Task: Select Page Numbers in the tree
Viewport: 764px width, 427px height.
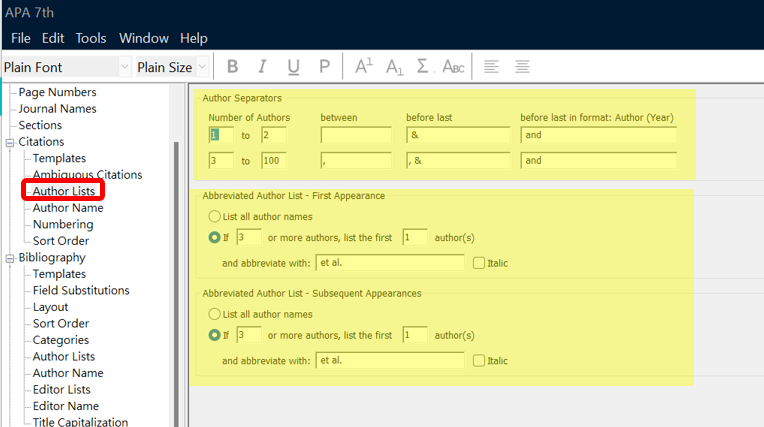Action: pos(57,92)
